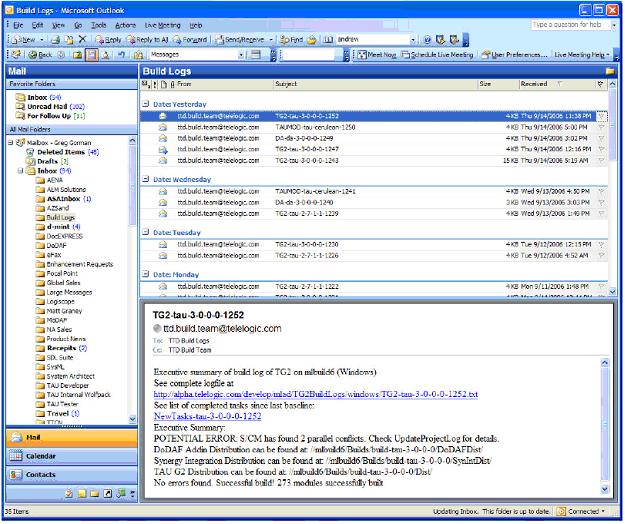Open the New button dropdown arrow
The width and height of the screenshot is (625, 524).
(x=42, y=39)
